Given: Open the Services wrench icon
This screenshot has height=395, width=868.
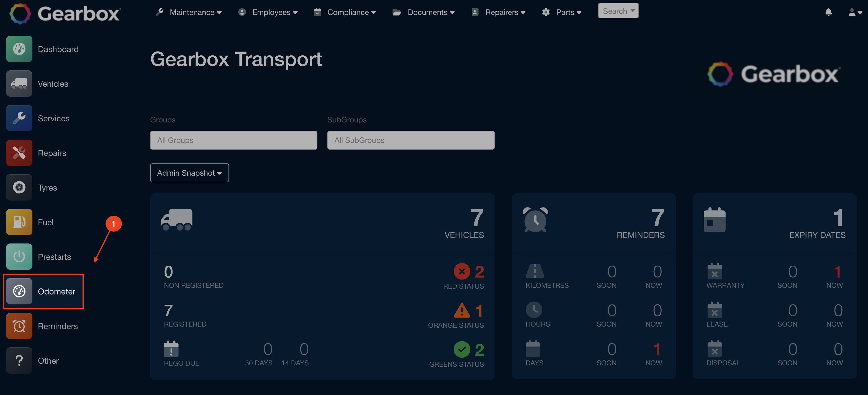Looking at the screenshot, I should tap(19, 118).
